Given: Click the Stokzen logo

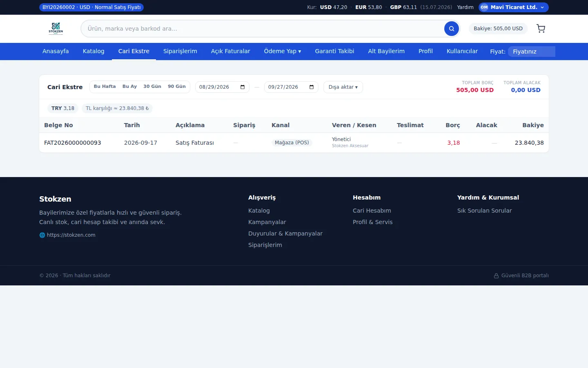Looking at the screenshot, I should tap(56, 29).
